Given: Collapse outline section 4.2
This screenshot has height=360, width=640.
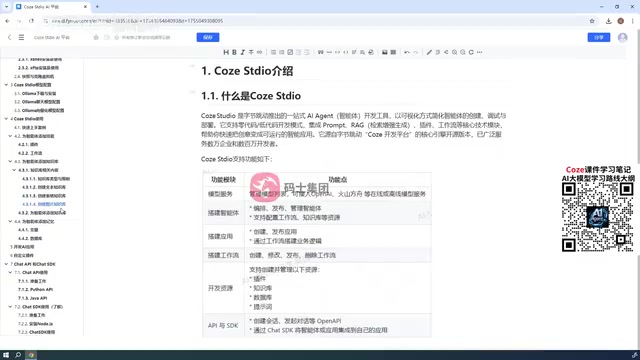Looking at the screenshot, I should click(10, 136).
